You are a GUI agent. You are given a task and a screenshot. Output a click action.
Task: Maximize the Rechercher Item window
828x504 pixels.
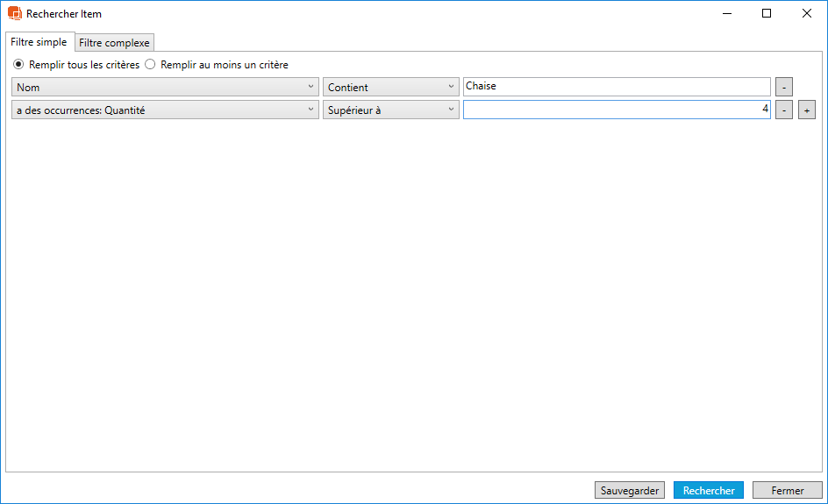tap(767, 14)
